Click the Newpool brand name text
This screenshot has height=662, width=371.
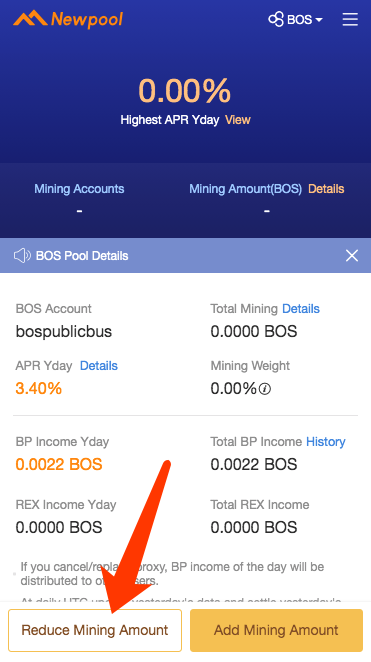(87, 19)
